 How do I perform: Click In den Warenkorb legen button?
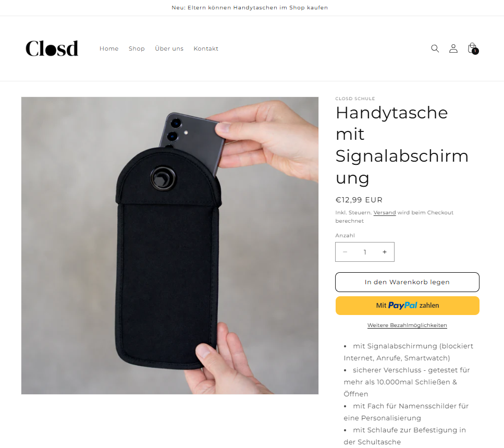tap(407, 282)
